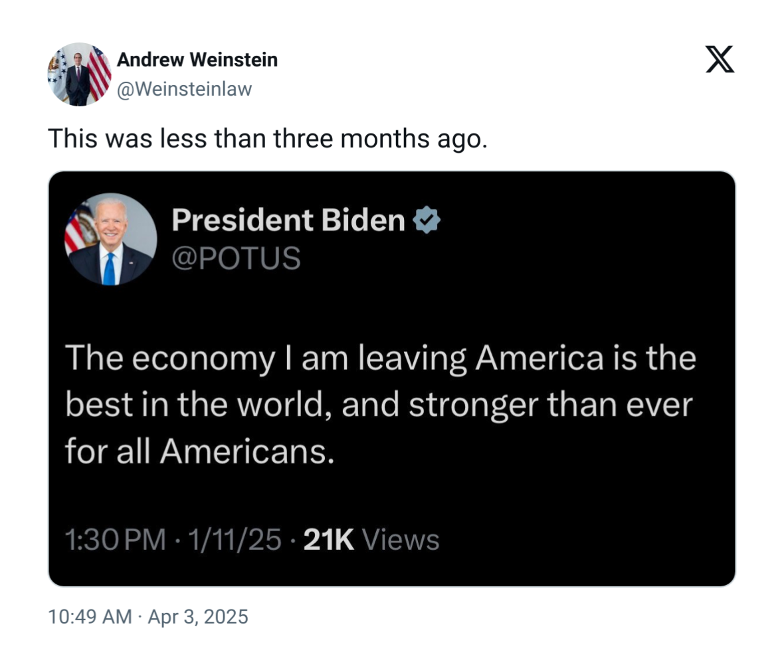Screen dimensions: 784x672
Task: Click the 1:30 PM time in quoted tweet
Action: [116, 540]
